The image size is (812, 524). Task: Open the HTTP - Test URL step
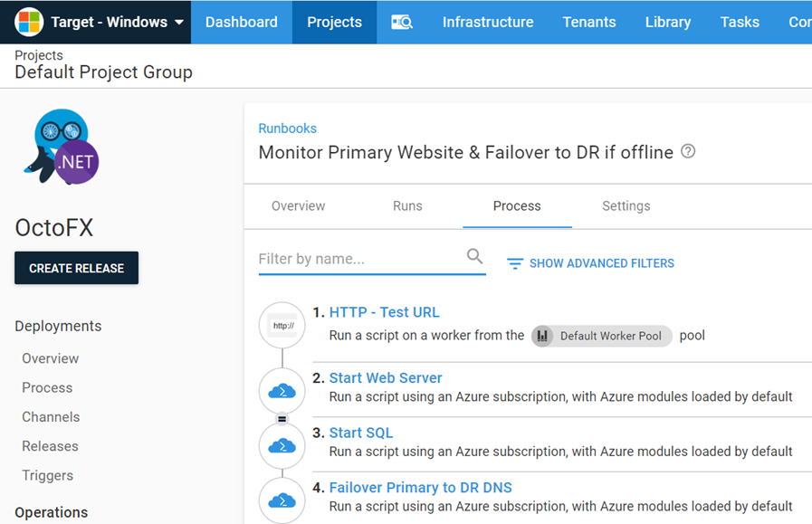coord(384,312)
